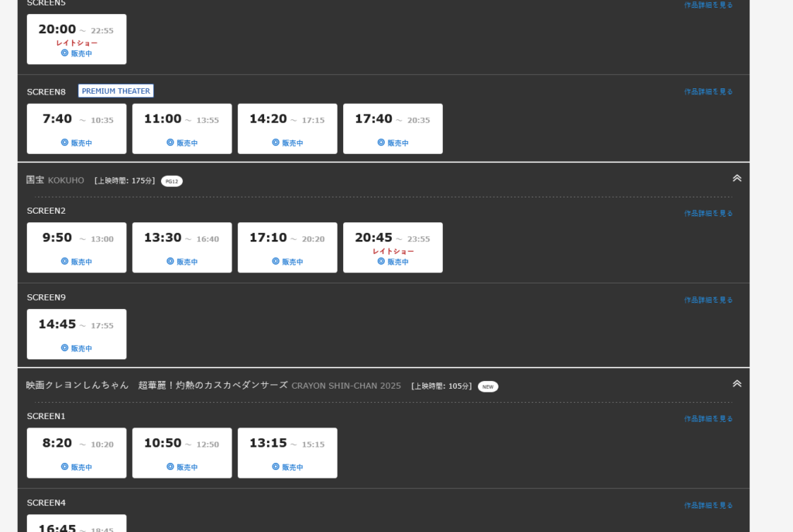This screenshot has width=793, height=532.
Task: View movie details link beside SCREEN9
Action: pyautogui.click(x=708, y=300)
